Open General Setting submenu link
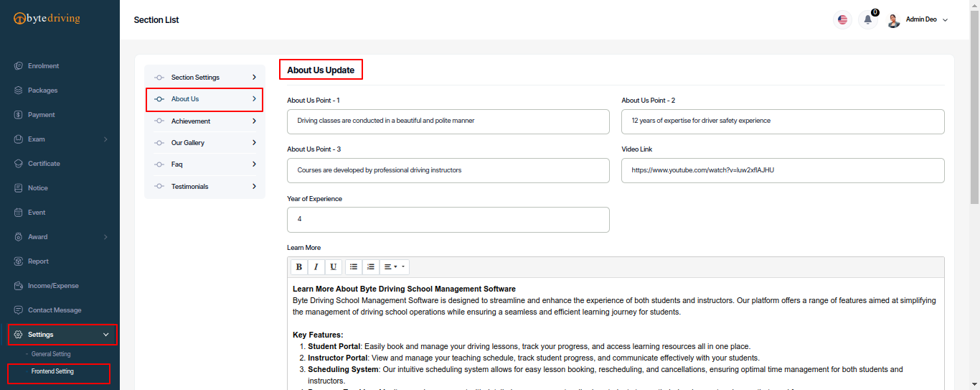Image resolution: width=980 pixels, height=390 pixels. point(51,354)
